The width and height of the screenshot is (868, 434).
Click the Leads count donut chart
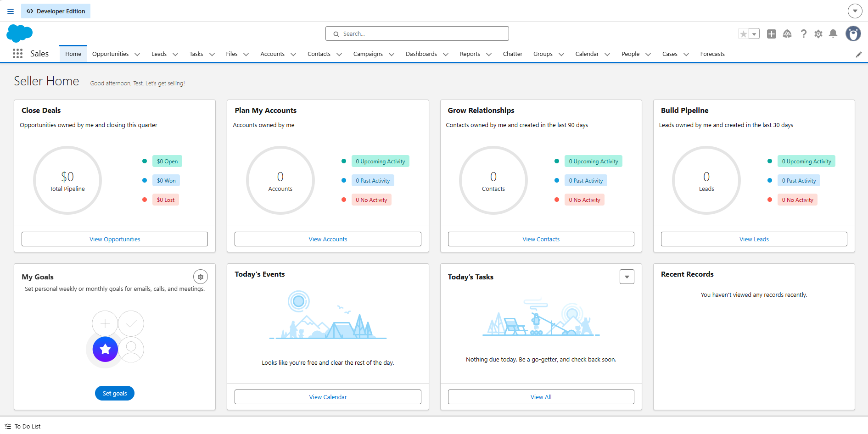click(x=706, y=180)
